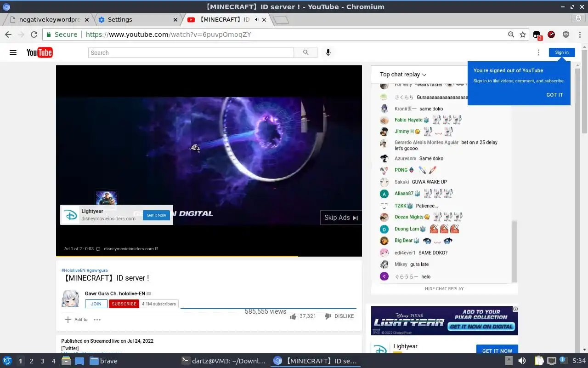Click the ad info circle icon
The height and width of the screenshot is (368, 588).
tap(98, 249)
